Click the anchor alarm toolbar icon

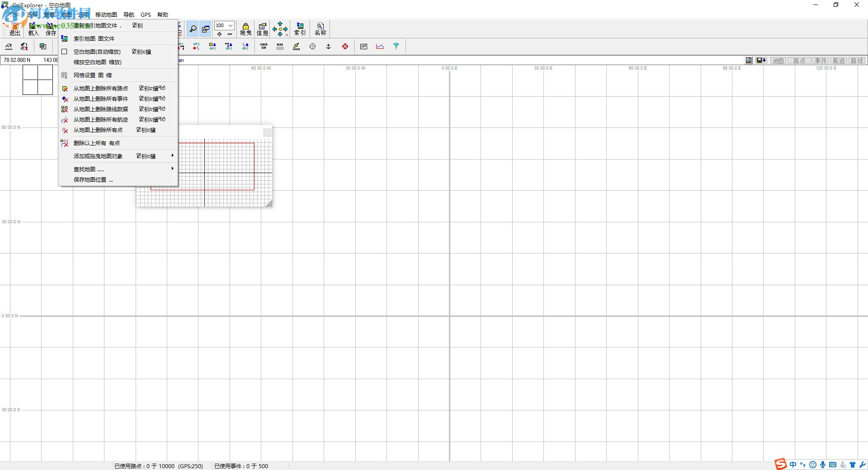pyautogui.click(x=329, y=46)
